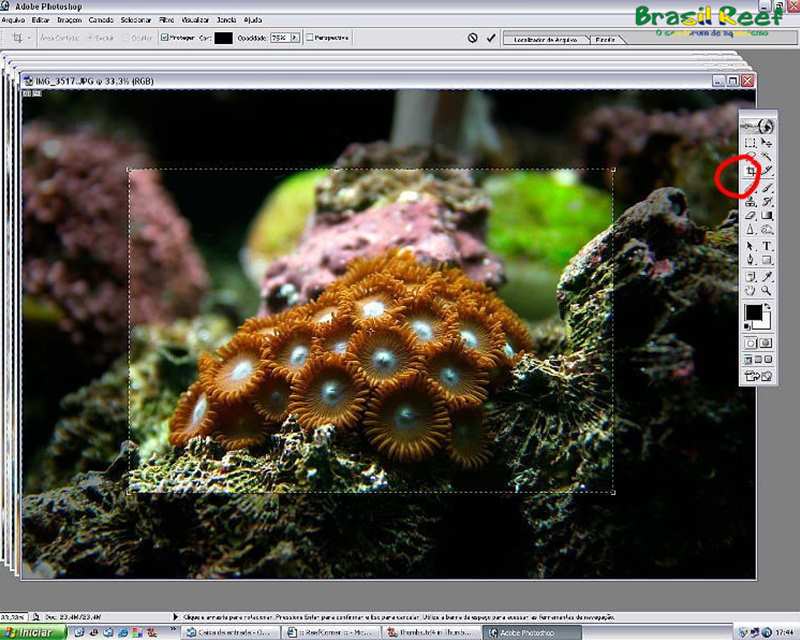
Task: Click the black crop shield color swatch
Action: pyautogui.click(x=223, y=38)
